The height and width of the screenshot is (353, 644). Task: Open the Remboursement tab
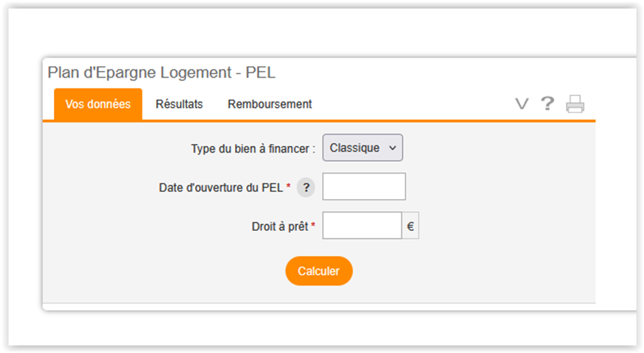coord(270,104)
